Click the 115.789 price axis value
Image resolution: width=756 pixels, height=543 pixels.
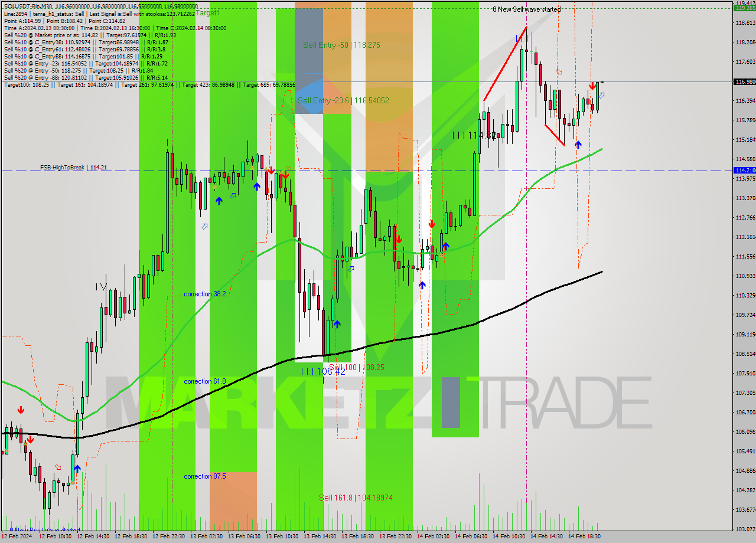pos(745,120)
